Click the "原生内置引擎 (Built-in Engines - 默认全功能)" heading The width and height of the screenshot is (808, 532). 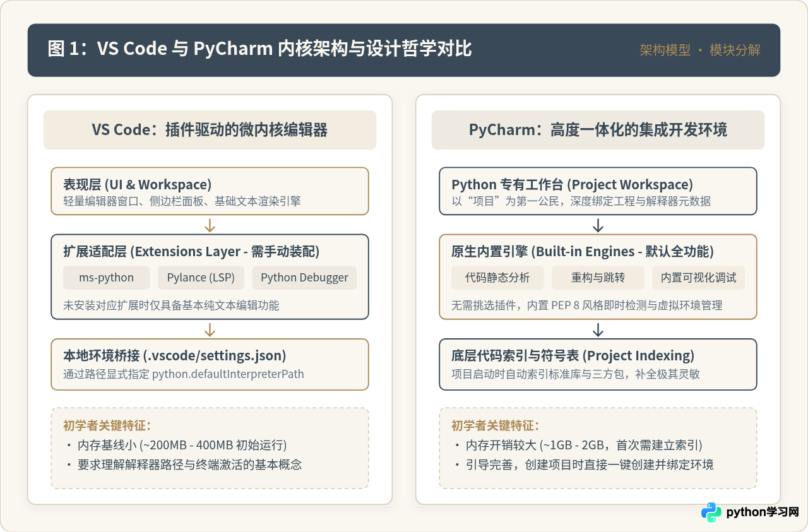pyautogui.click(x=583, y=252)
